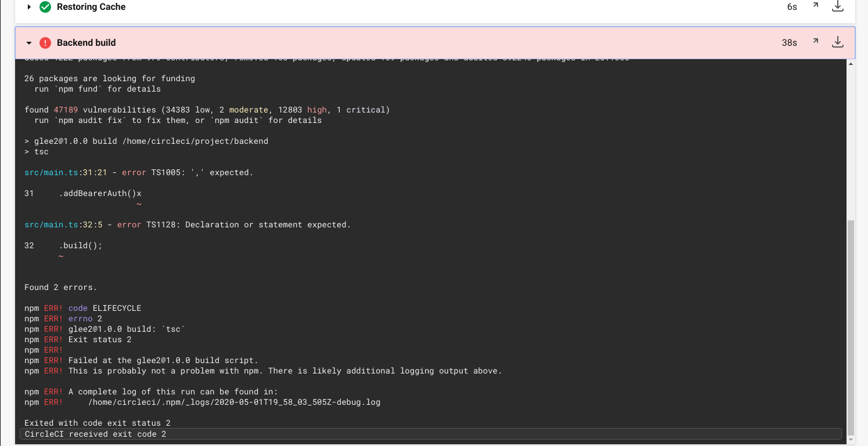Click the green success icon for Restoring Cache
868x446 pixels.
point(45,7)
